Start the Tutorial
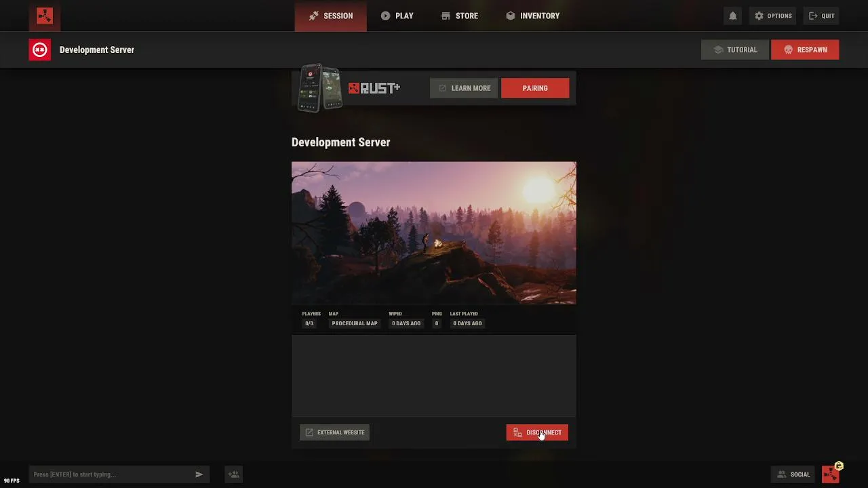Screen dimensions: 868x488 tap(736, 49)
